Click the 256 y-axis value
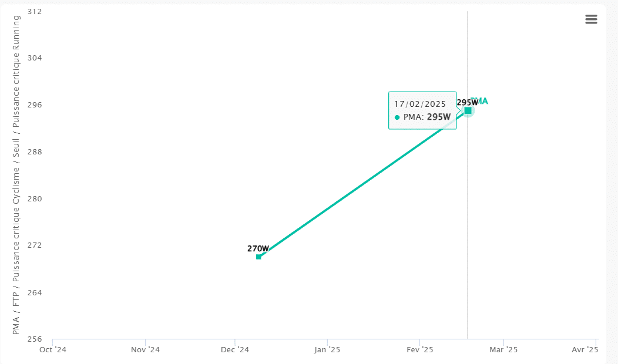Image resolution: width=618 pixels, height=364 pixels. pyautogui.click(x=35, y=339)
